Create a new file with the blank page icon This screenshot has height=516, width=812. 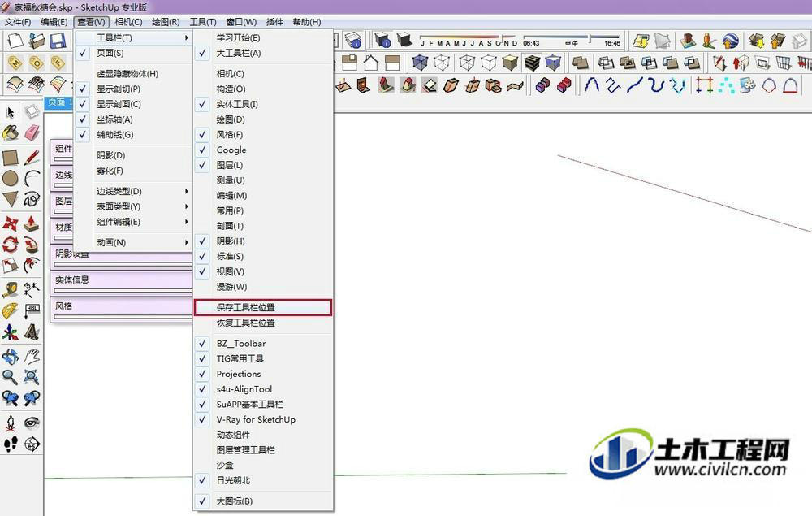tap(15, 41)
